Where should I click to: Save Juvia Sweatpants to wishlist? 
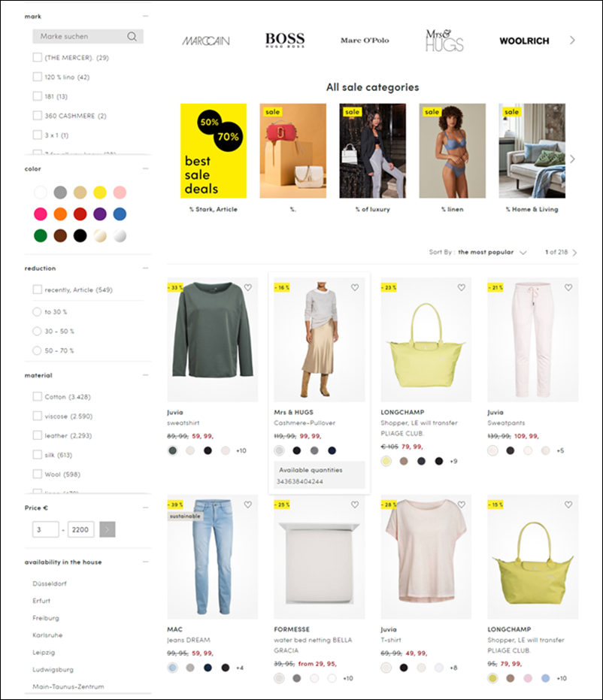pyautogui.click(x=568, y=287)
